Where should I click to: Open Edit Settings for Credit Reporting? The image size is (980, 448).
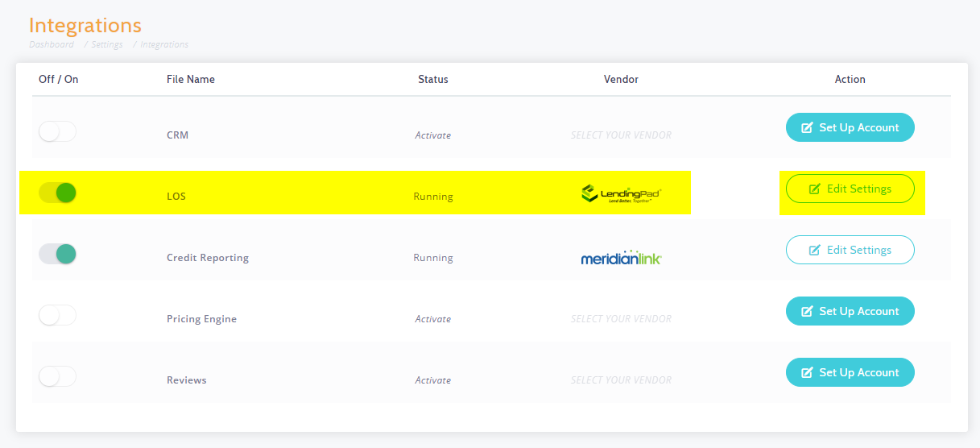click(850, 250)
